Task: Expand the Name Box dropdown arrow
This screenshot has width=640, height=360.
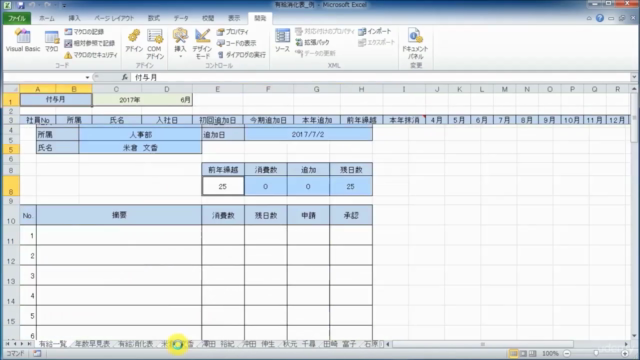Action: pos(87,77)
